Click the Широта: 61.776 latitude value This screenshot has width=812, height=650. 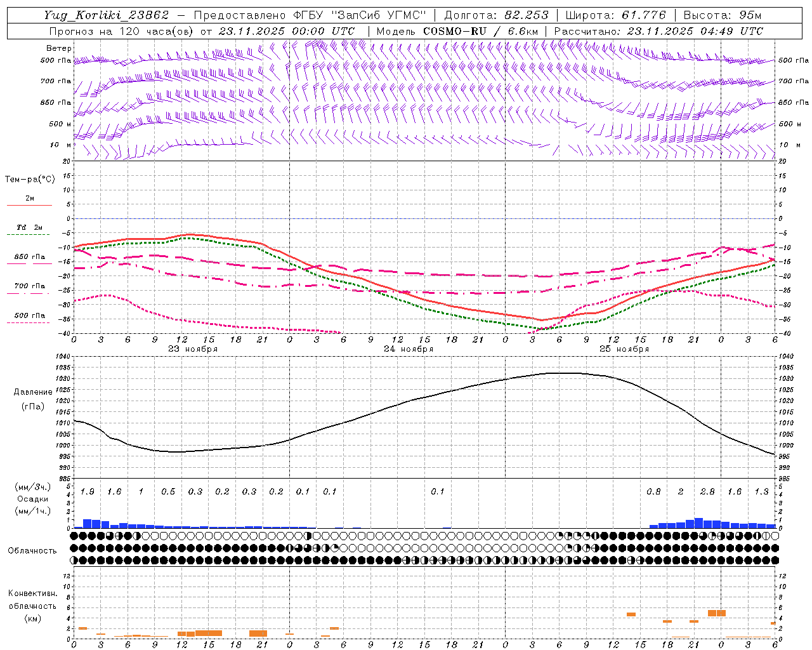pyautogui.click(x=615, y=15)
